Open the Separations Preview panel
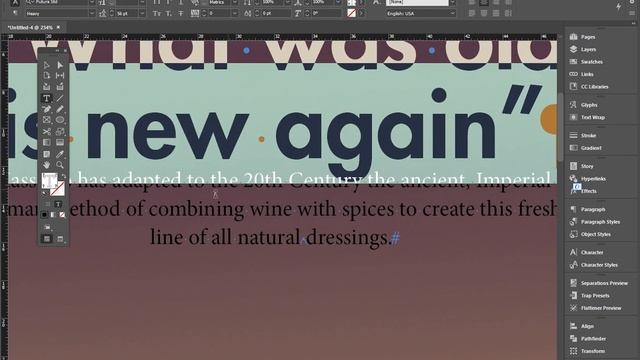The width and height of the screenshot is (640, 360). 599,283
